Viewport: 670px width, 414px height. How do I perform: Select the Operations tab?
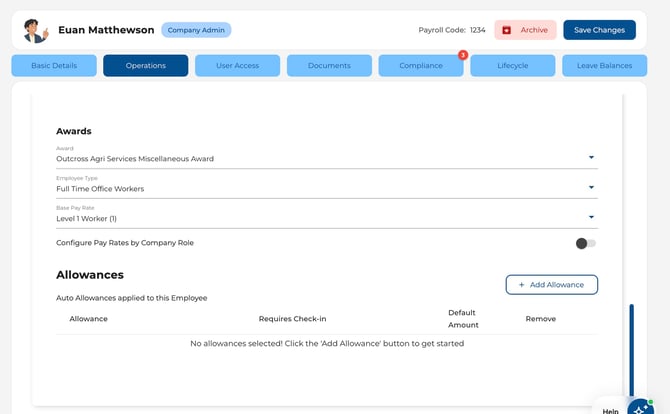pos(146,65)
